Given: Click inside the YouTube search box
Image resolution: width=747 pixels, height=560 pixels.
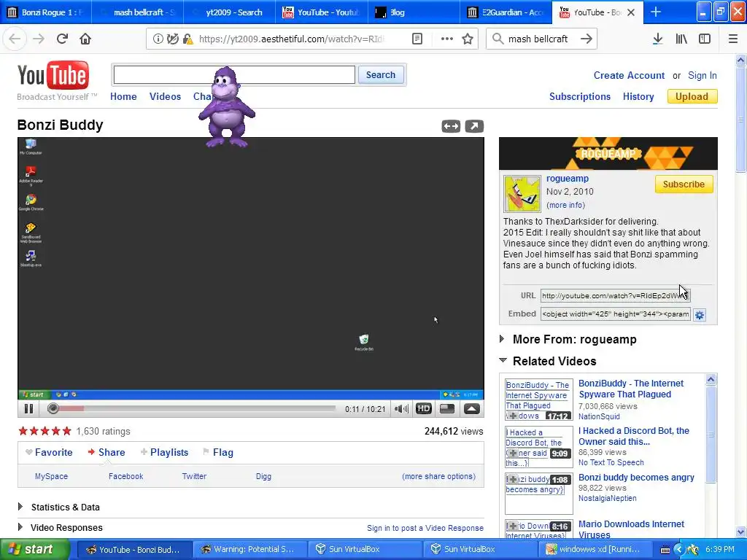Looking at the screenshot, I should 234,75.
